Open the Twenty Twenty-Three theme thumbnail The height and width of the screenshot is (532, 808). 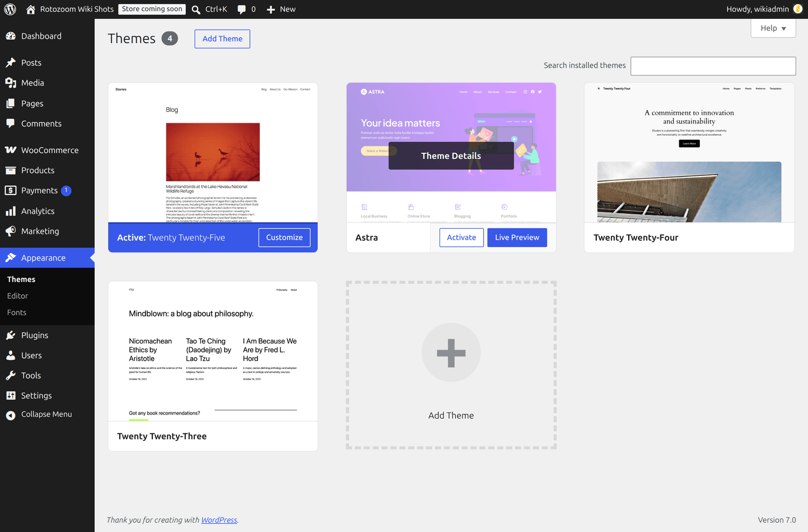213,351
